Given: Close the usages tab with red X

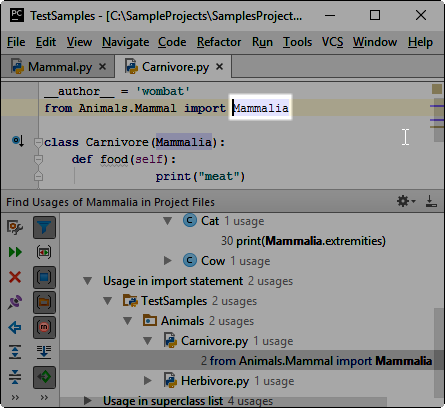Looking at the screenshot, I should pos(15,277).
